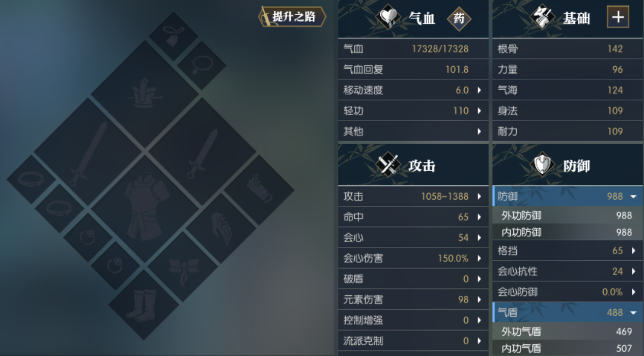Expand the 其他 row arrow

coord(479,131)
